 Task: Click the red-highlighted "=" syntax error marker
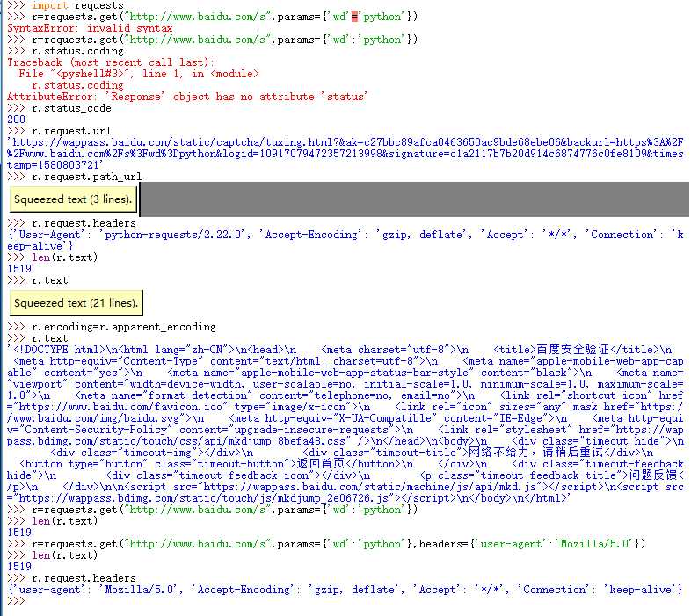[355, 17]
